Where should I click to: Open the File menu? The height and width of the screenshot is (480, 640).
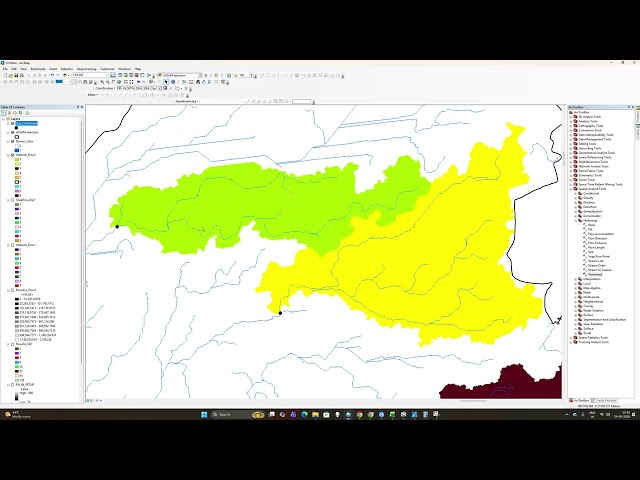[5, 69]
